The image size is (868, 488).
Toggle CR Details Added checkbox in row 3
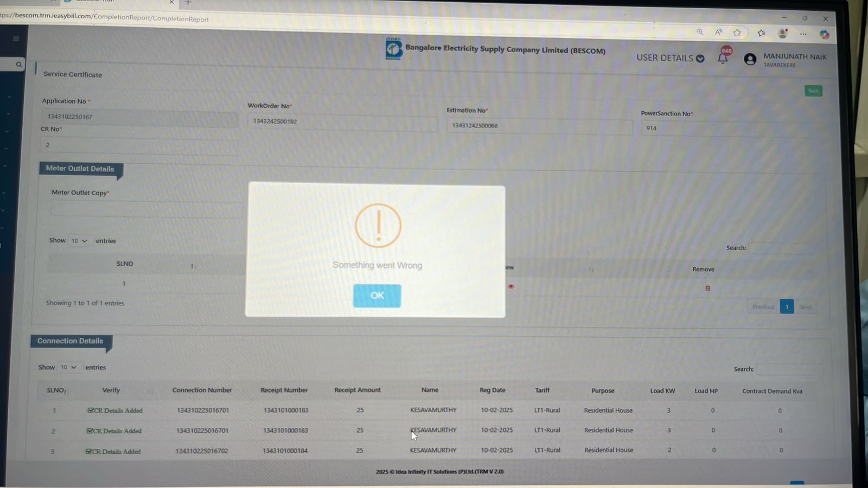coord(89,451)
